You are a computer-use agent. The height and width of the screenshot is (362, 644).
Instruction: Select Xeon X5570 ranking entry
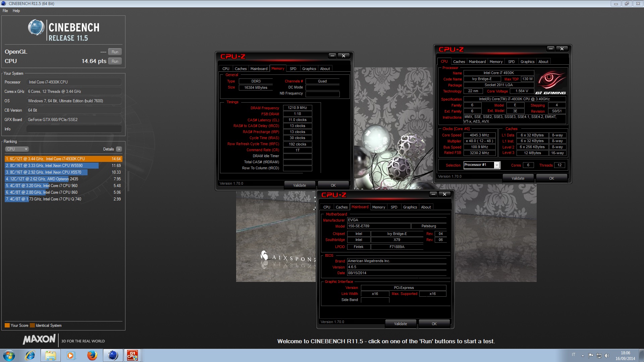63,172
